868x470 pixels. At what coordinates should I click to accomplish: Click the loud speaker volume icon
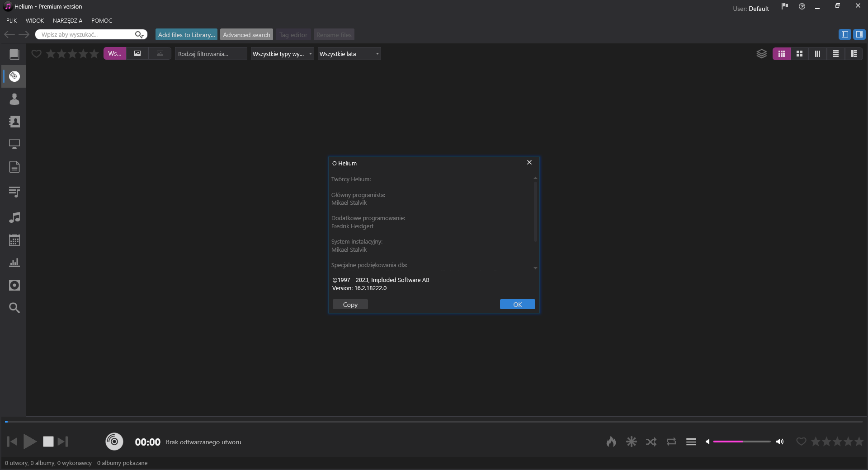coord(780,442)
